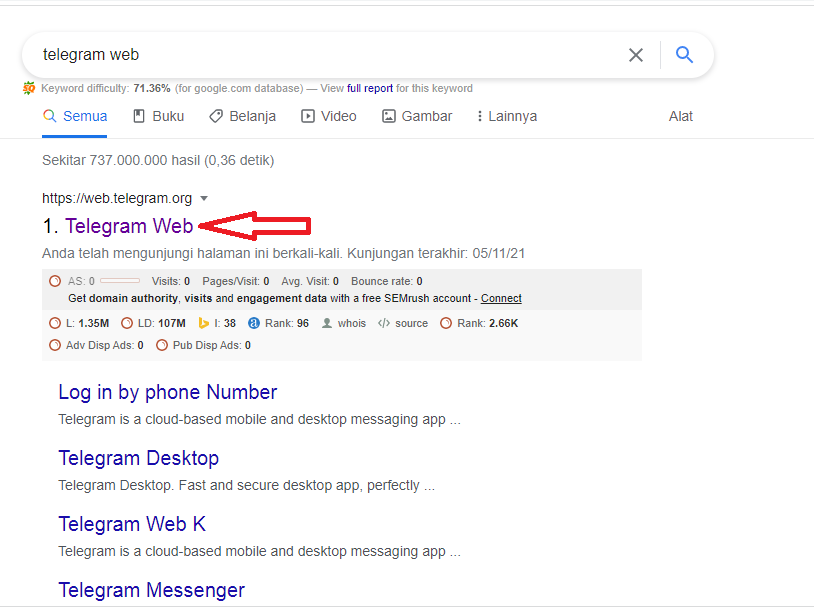Click the SEMrush Connect link
Image resolution: width=814 pixels, height=611 pixels.
click(501, 298)
